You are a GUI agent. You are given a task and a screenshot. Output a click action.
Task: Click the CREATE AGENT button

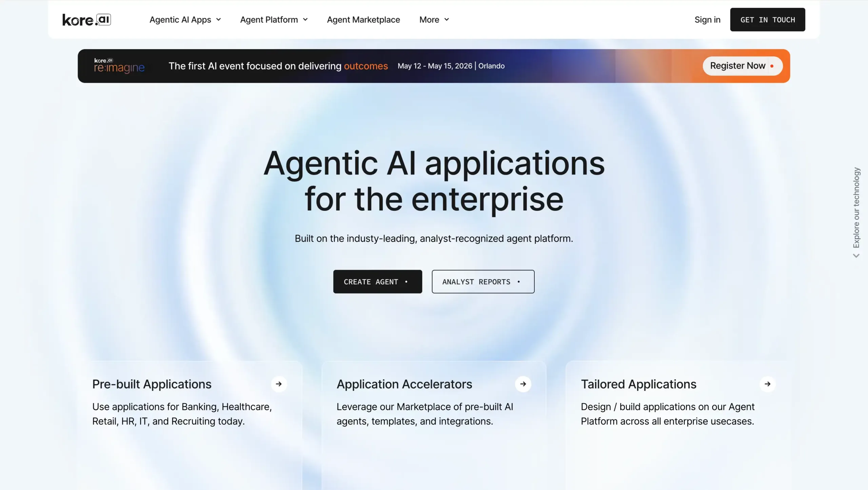(378, 282)
